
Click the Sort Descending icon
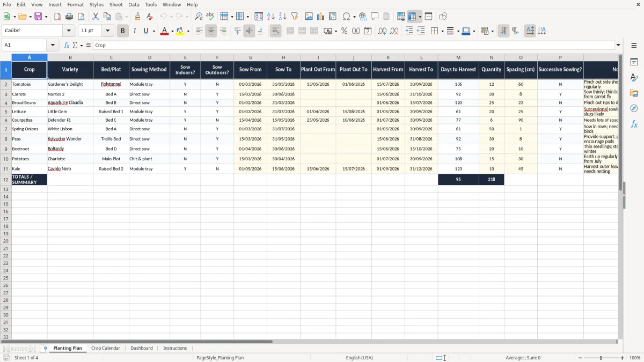coord(283,17)
